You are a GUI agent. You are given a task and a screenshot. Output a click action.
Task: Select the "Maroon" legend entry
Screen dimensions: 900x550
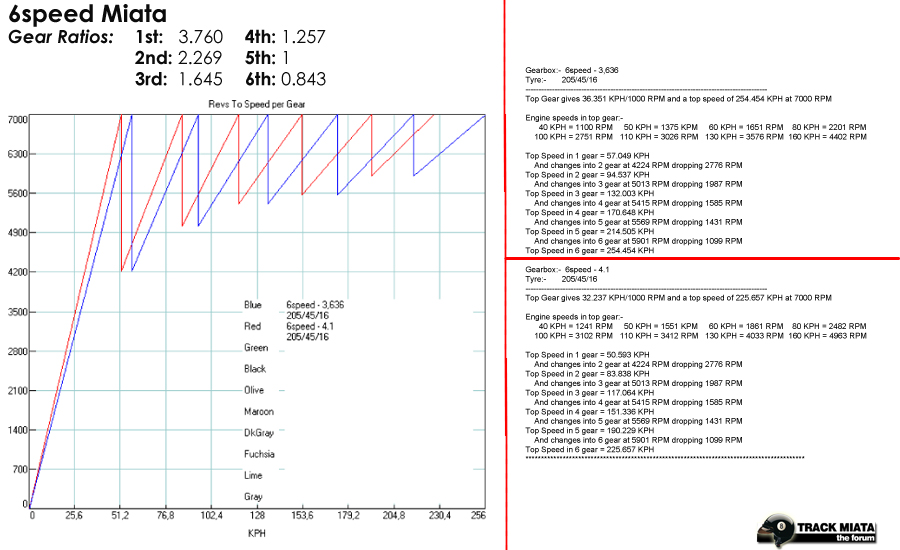259,412
